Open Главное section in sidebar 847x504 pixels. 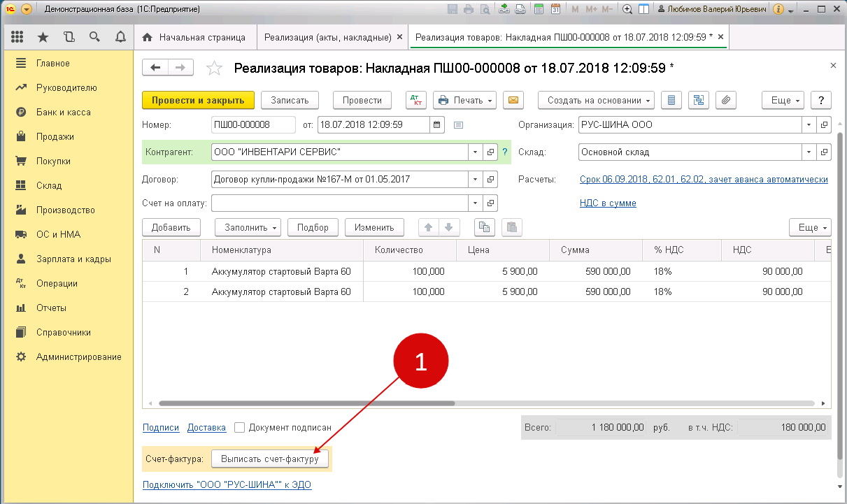pyautogui.click(x=53, y=63)
